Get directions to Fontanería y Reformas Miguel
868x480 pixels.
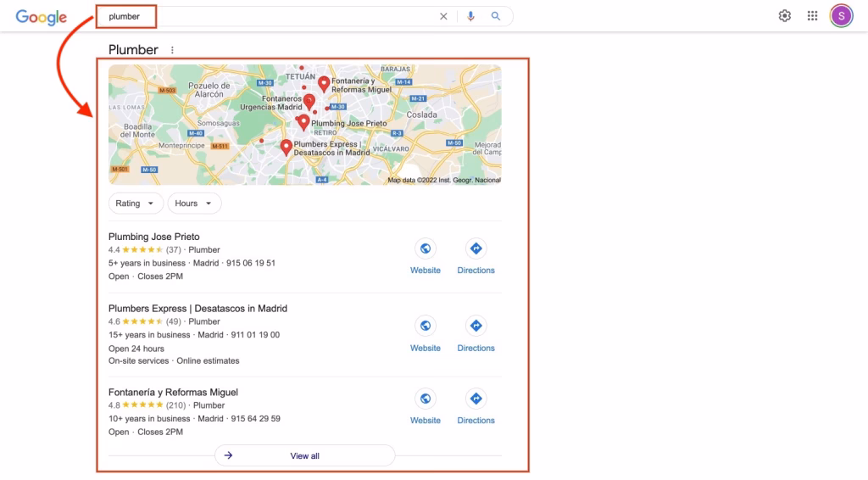[x=476, y=399]
